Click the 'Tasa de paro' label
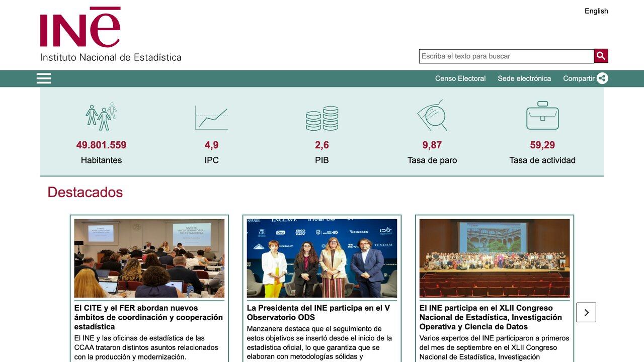Image resolution: width=644 pixels, height=362 pixels. pos(432,160)
